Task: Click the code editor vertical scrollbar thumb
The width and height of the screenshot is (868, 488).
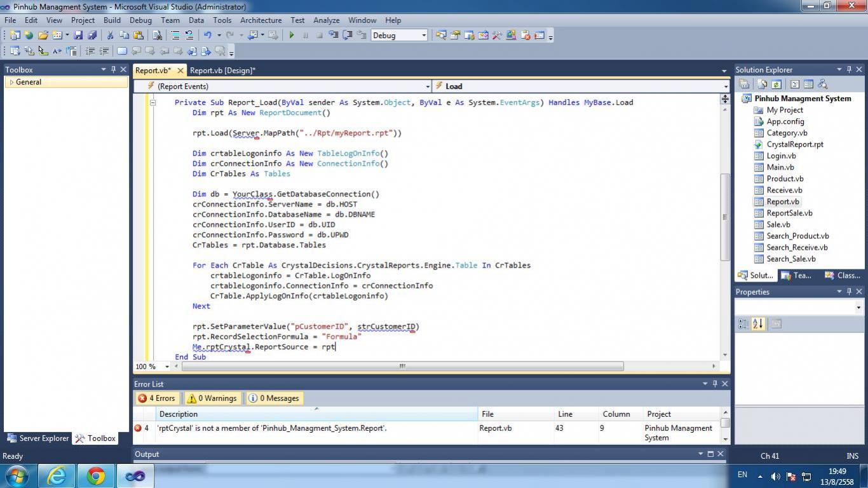Action: [x=724, y=217]
